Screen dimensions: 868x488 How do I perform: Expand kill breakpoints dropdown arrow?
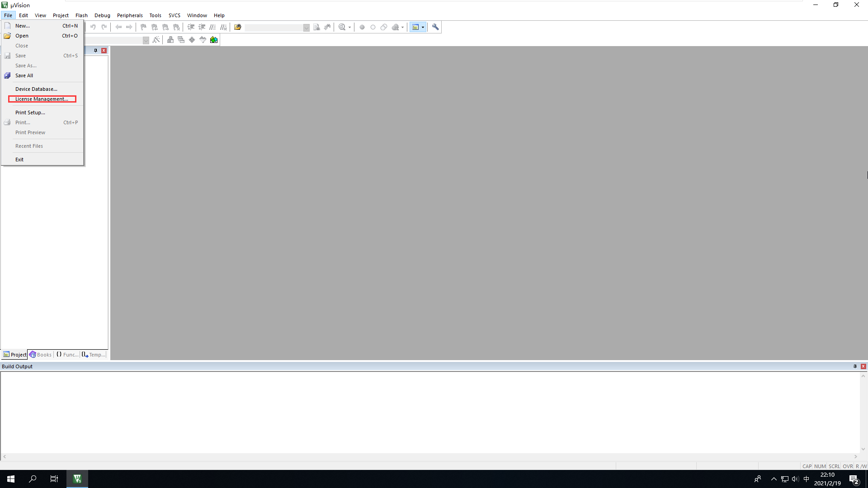pos(403,27)
